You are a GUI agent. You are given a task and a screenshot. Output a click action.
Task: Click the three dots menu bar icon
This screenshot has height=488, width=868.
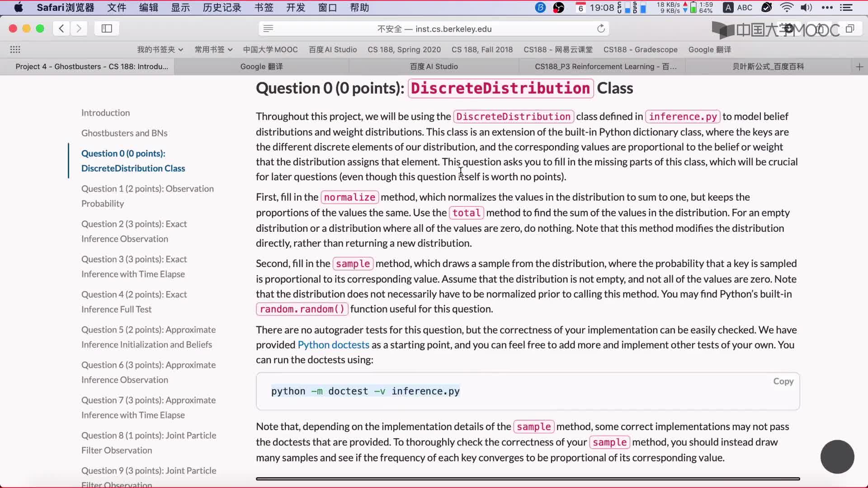click(x=827, y=8)
